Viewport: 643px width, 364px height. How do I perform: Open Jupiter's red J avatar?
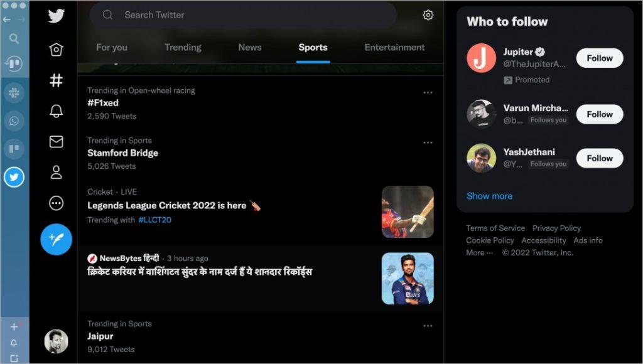tap(482, 58)
